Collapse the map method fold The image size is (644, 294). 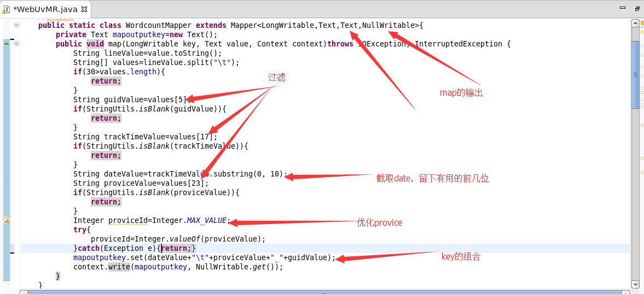pyautogui.click(x=17, y=44)
